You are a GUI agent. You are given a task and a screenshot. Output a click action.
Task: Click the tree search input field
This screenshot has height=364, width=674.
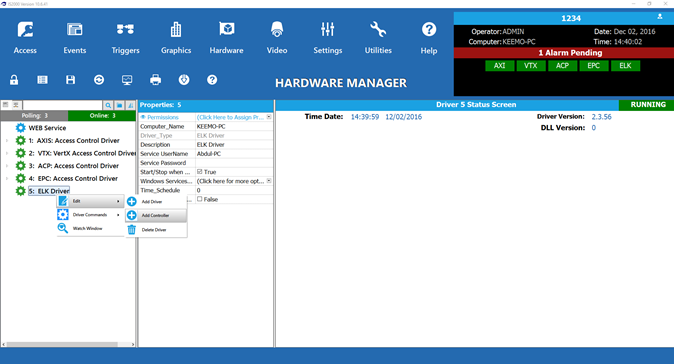(x=63, y=105)
